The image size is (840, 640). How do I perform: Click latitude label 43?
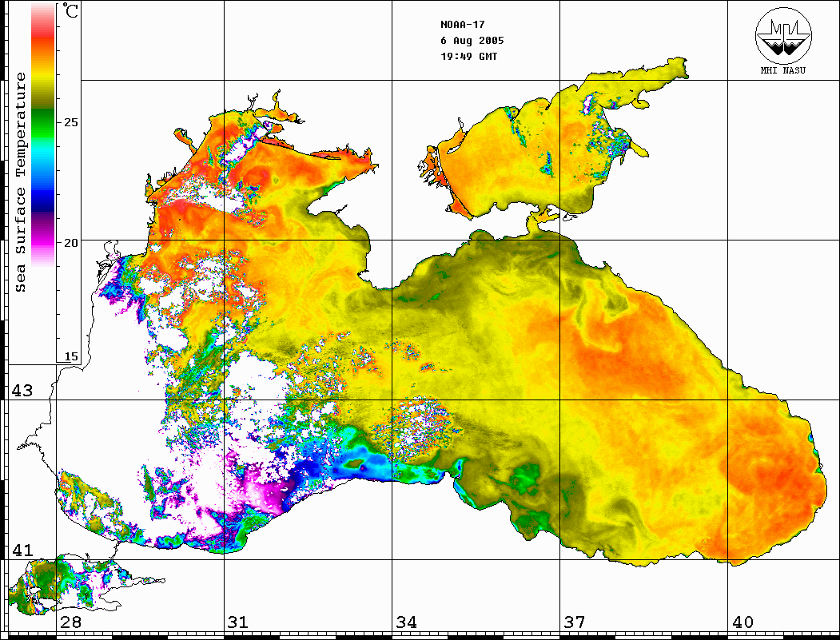click(22, 391)
